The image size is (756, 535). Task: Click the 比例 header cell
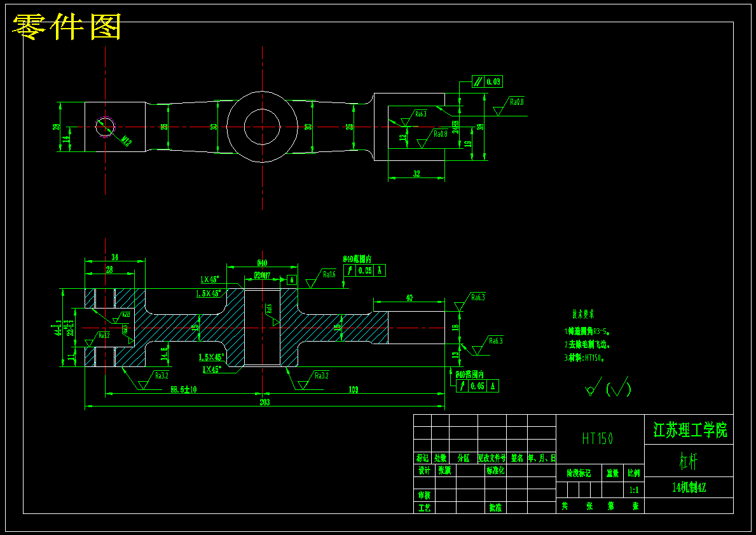tap(633, 473)
